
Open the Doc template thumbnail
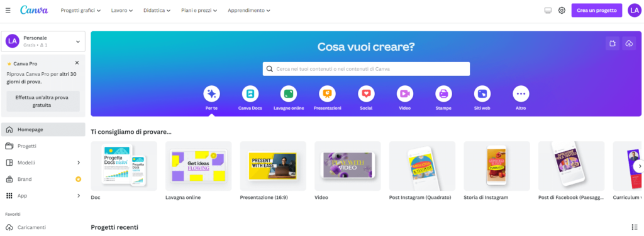point(124,166)
